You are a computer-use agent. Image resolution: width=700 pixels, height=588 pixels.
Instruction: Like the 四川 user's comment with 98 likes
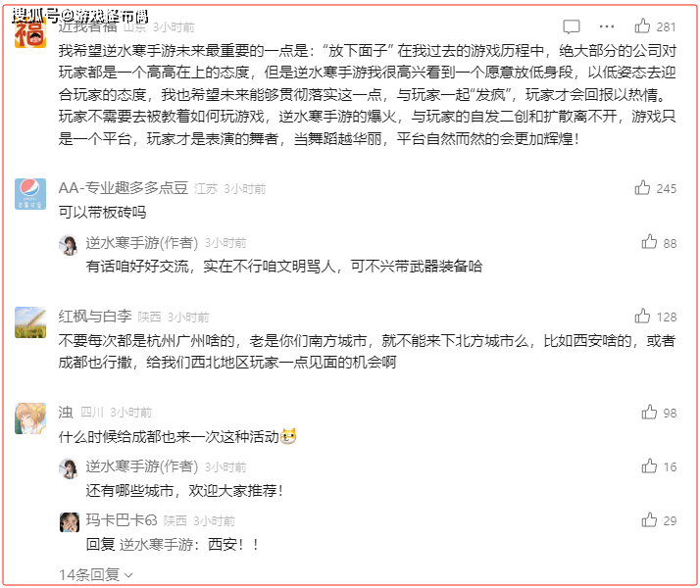649,413
